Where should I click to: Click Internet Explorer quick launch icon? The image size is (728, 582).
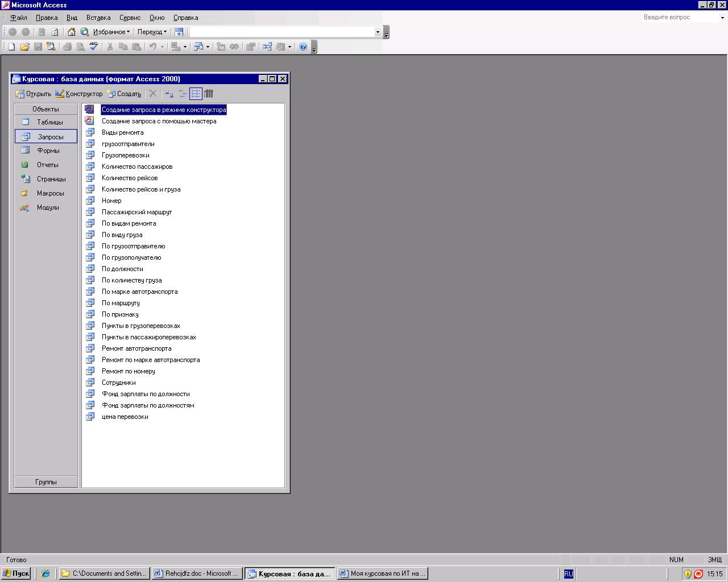[x=45, y=573]
